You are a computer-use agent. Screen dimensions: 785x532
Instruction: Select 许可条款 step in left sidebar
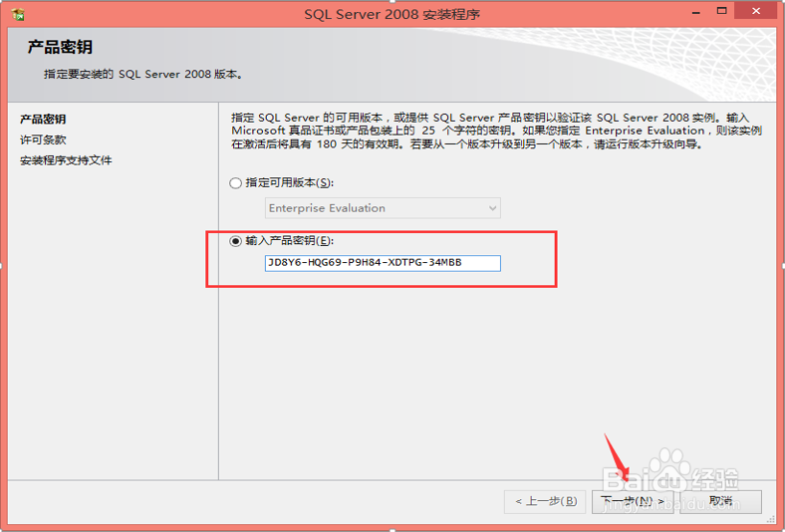click(43, 139)
